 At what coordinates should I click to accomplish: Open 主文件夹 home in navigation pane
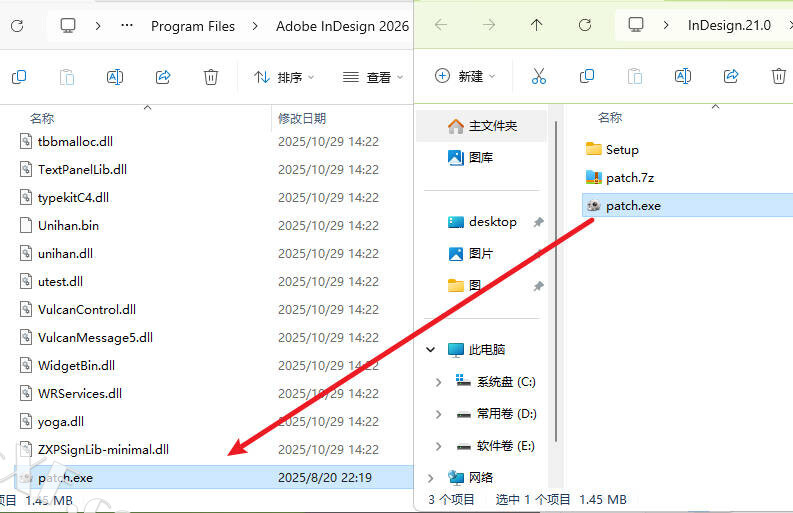(x=482, y=126)
